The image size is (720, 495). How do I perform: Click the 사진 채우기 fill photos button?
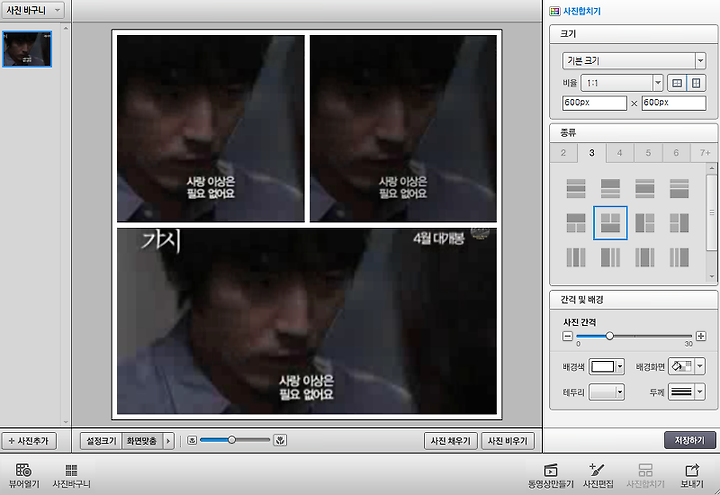tap(450, 441)
